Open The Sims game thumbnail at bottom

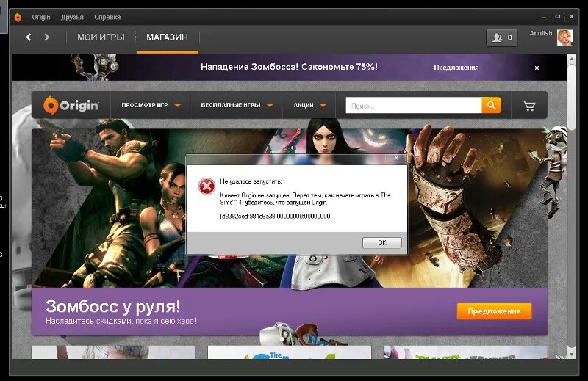[289, 352]
